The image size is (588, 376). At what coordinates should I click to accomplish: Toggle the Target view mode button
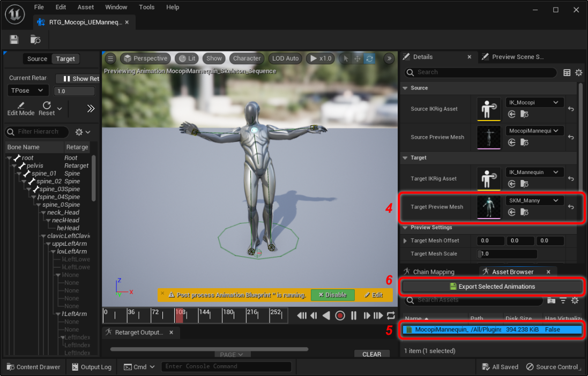(x=65, y=59)
